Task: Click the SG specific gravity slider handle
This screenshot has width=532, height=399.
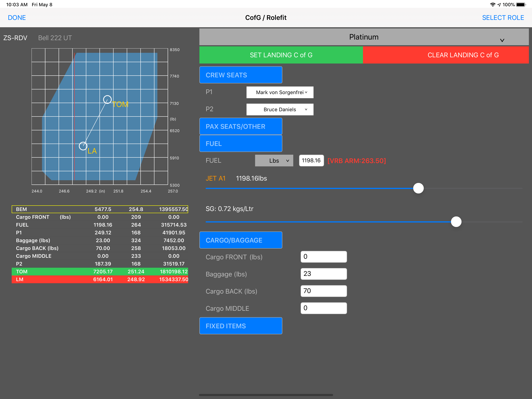Action: pyautogui.click(x=456, y=222)
